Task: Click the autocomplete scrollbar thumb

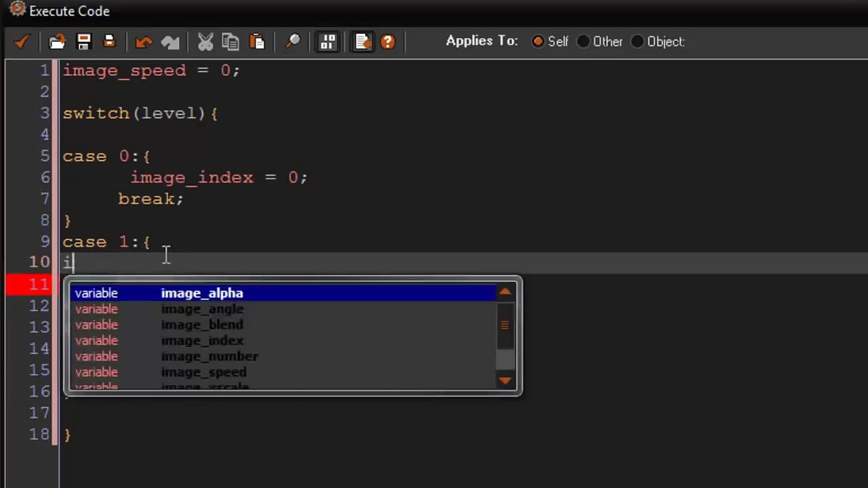Action: pyautogui.click(x=505, y=325)
